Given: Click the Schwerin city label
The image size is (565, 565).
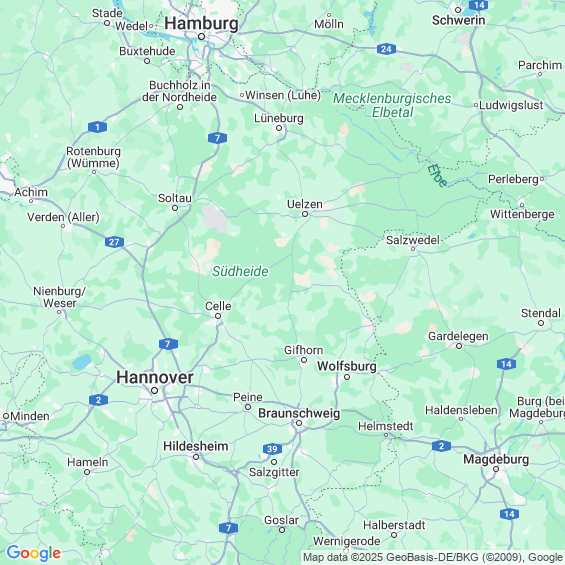Looking at the screenshot, I should (x=459, y=21).
